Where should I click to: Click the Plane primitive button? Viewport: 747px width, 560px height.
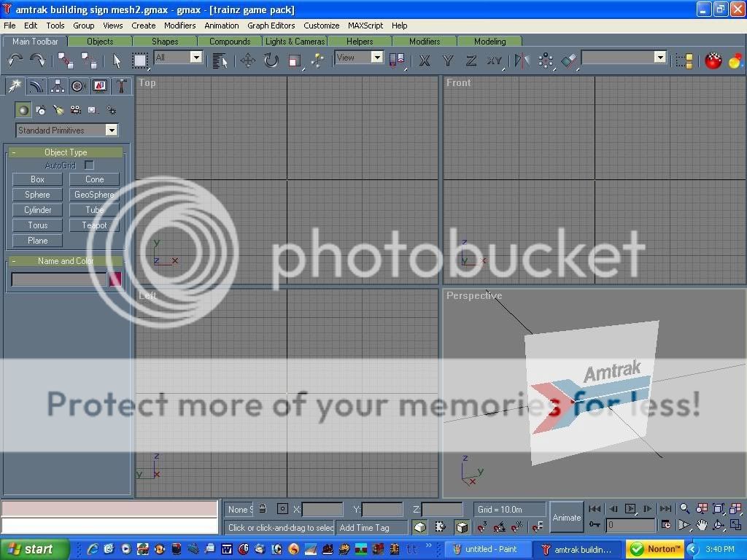tap(37, 241)
